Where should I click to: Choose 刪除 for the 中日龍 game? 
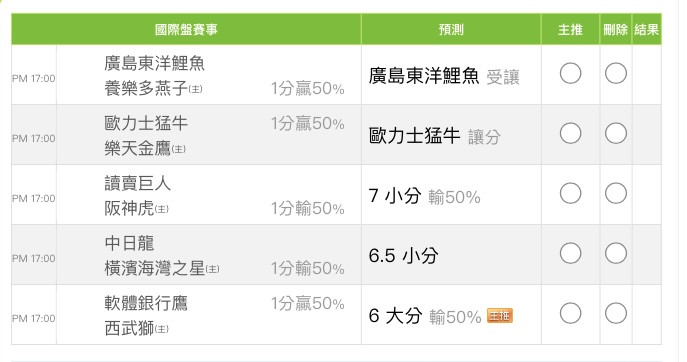point(616,253)
